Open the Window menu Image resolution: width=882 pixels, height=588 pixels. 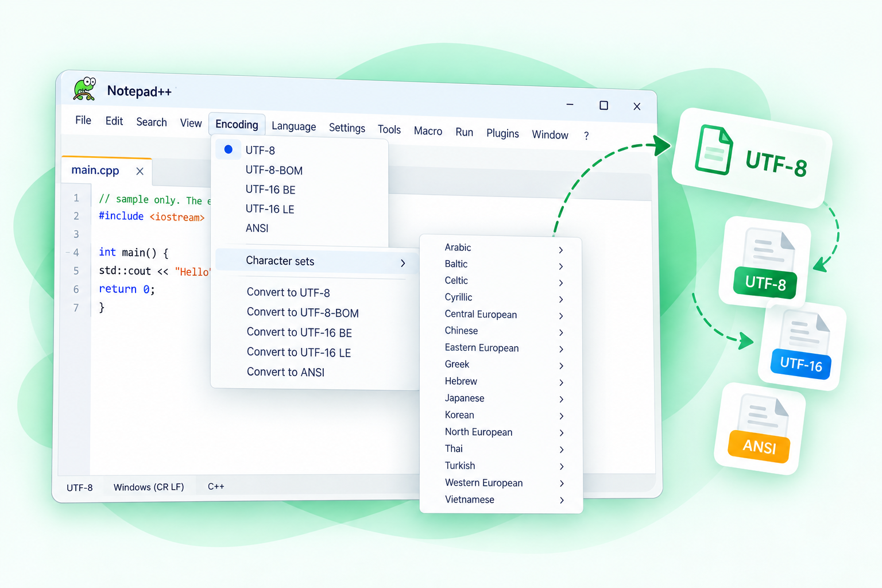click(550, 135)
